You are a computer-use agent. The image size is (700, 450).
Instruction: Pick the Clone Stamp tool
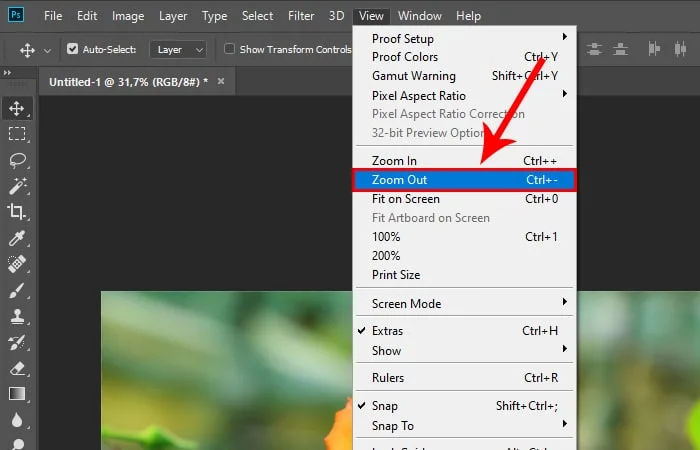17,316
